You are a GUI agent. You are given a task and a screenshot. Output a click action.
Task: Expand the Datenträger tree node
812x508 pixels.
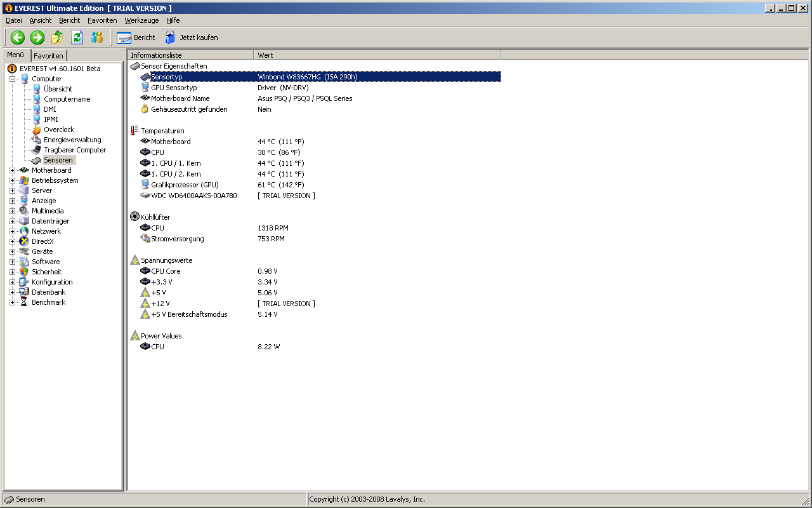click(x=12, y=221)
